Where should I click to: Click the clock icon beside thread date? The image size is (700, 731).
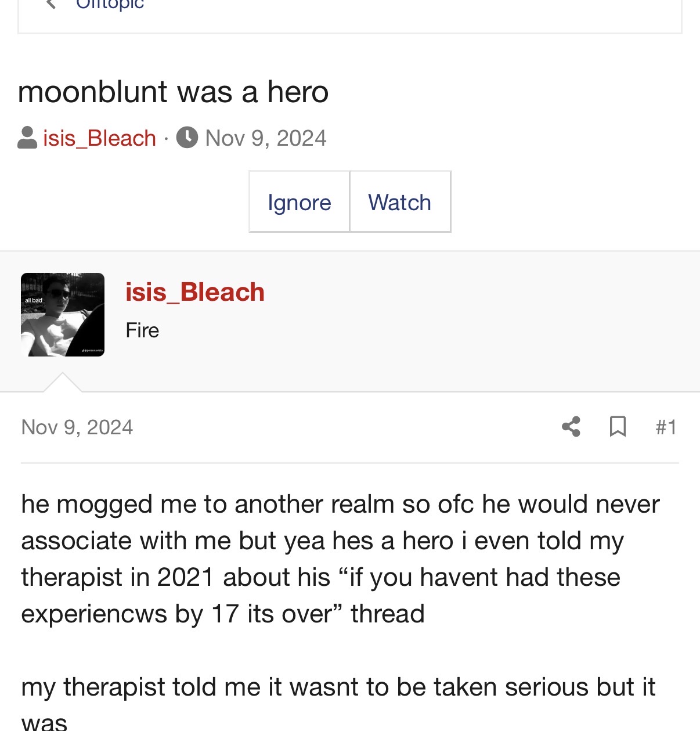pyautogui.click(x=187, y=138)
